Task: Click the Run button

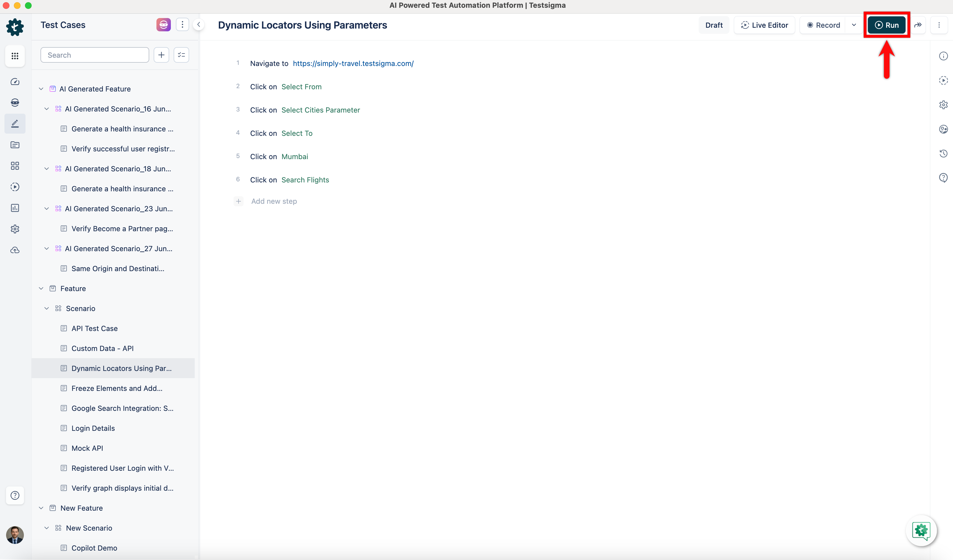Action: (886, 25)
